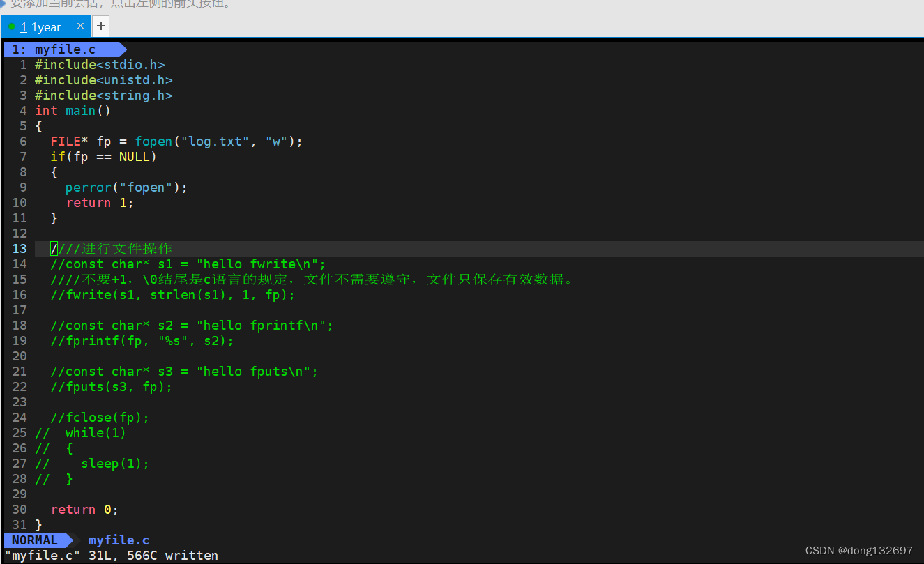The width and height of the screenshot is (924, 564).
Task: Place cursor on #include<string.h> line
Action: pyautogui.click(x=103, y=96)
